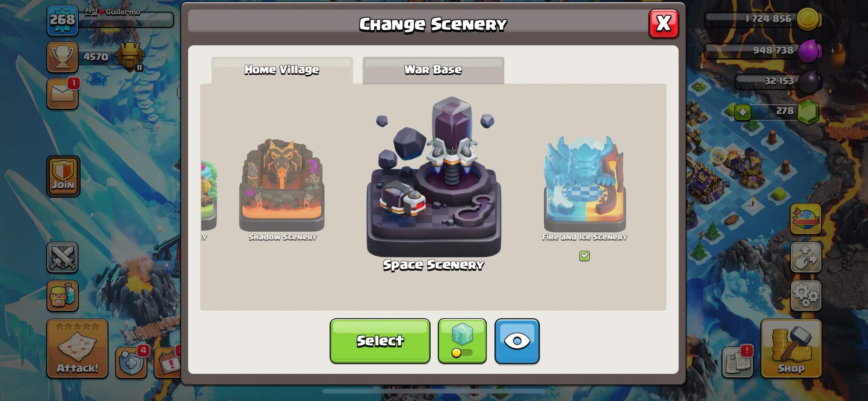The image size is (868, 401).
Task: Preview scenery with the eye button
Action: [x=517, y=341]
